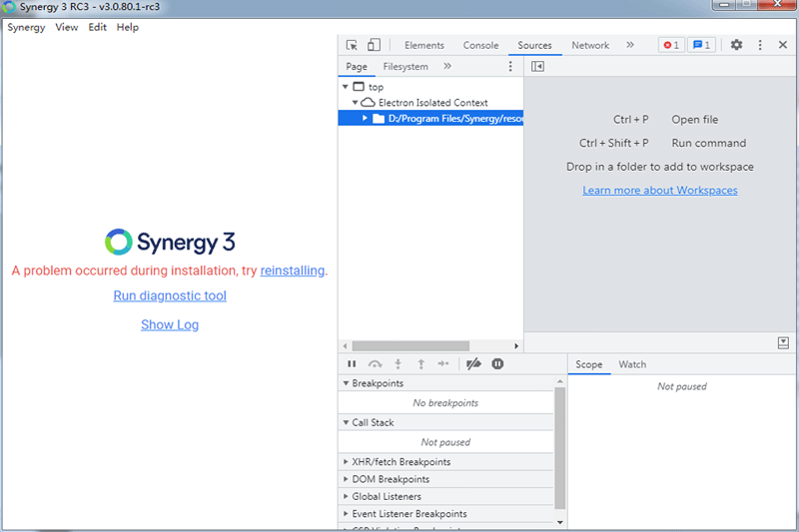The image size is (799, 532).
Task: Click the 'Run command' shortcut hint
Action: click(709, 143)
